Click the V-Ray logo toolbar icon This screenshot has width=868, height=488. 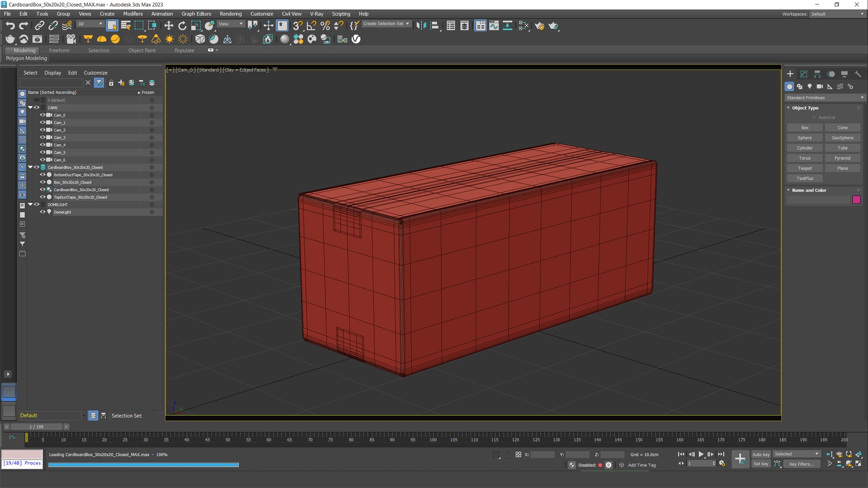pyautogui.click(x=356, y=39)
